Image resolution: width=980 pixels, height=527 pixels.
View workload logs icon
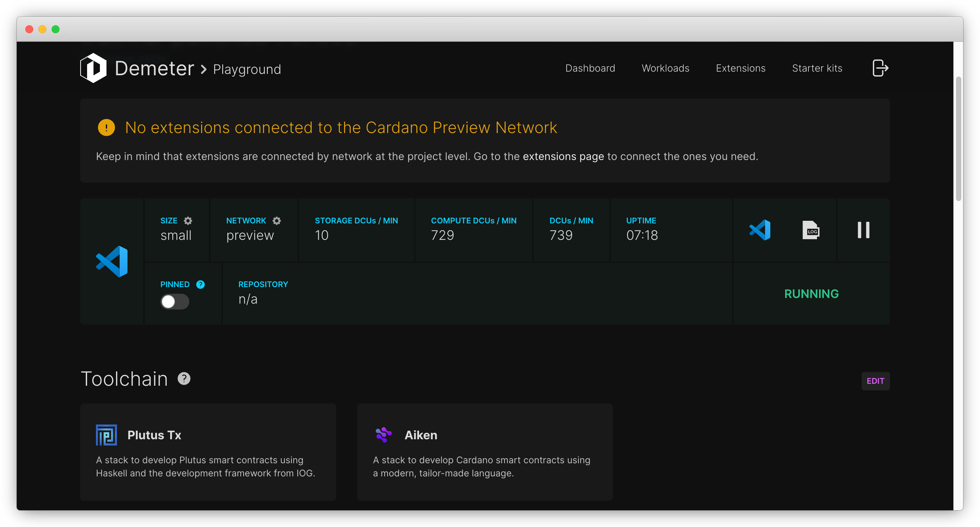811,230
